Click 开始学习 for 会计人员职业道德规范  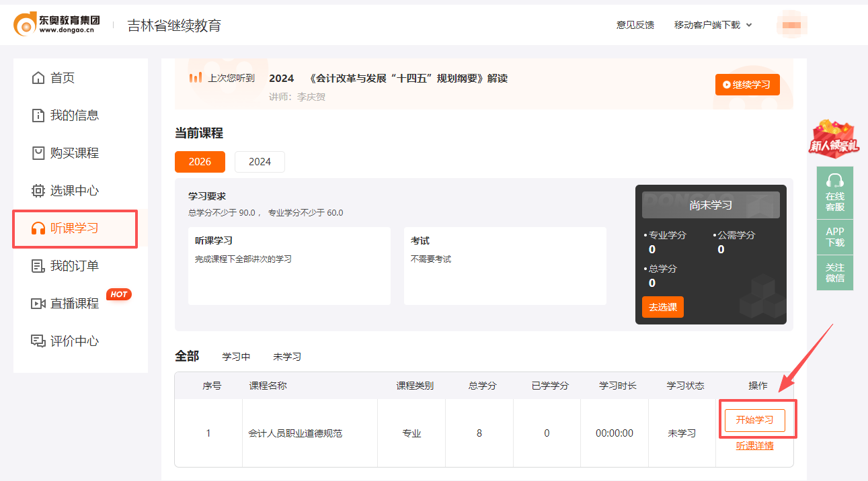(x=756, y=419)
